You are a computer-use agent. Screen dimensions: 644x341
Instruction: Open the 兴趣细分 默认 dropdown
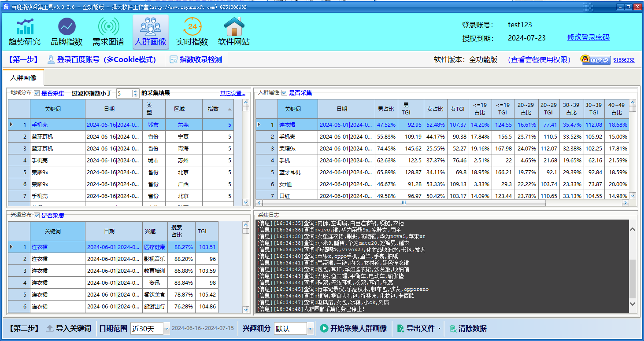[310, 328]
